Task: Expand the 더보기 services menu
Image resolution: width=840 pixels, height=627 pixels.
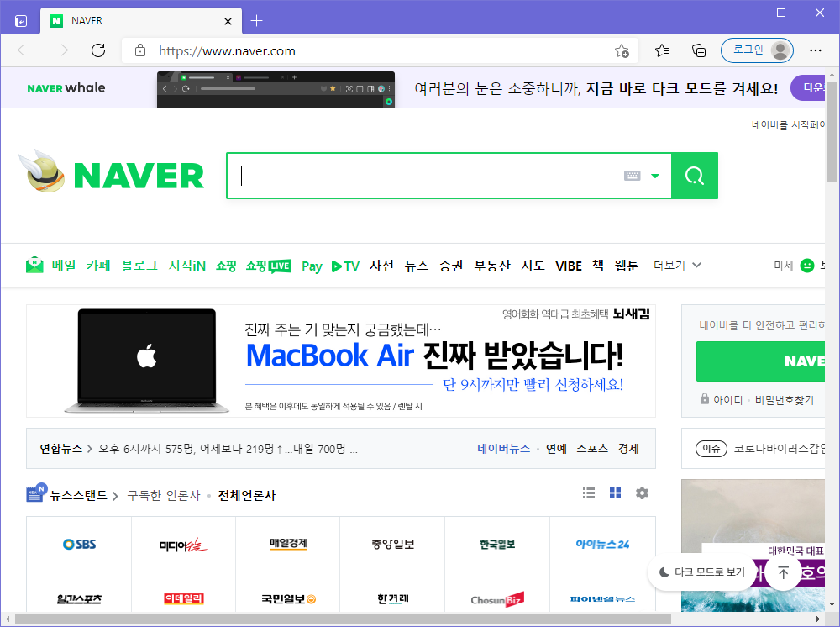Action: (x=677, y=266)
